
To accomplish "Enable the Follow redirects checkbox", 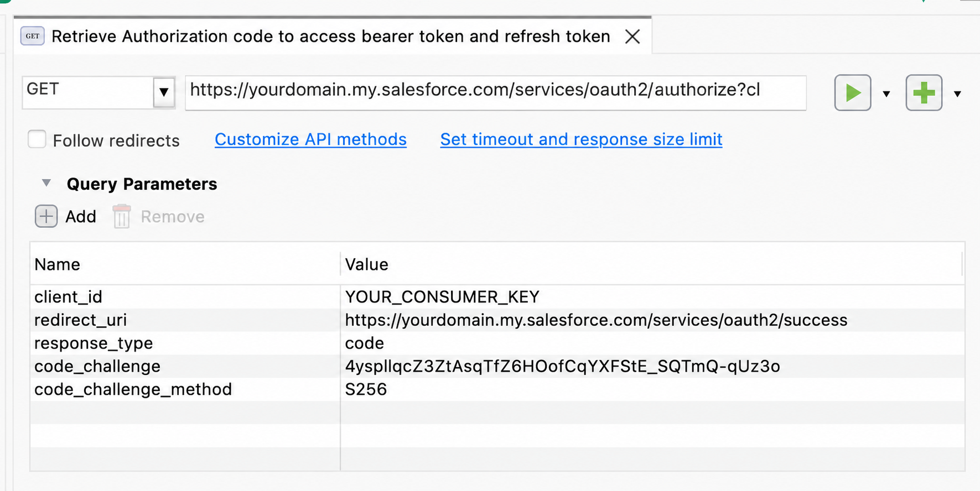I will pyautogui.click(x=37, y=139).
